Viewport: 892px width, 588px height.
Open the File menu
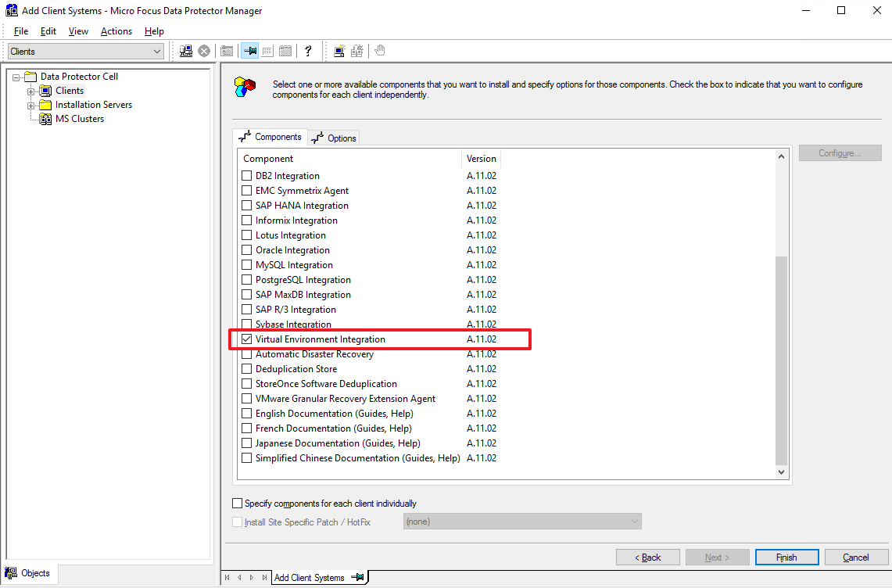click(21, 31)
